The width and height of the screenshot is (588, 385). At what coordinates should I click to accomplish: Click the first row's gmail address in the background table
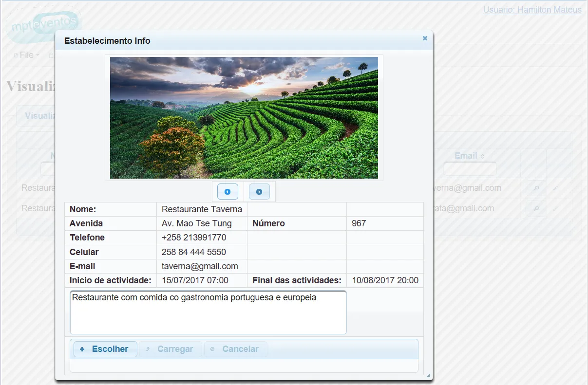tap(467, 188)
